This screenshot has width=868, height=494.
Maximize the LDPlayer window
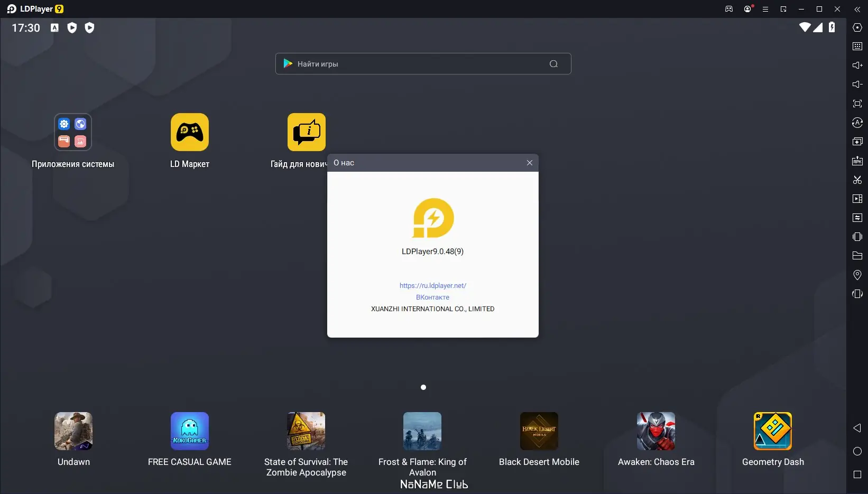(x=819, y=9)
